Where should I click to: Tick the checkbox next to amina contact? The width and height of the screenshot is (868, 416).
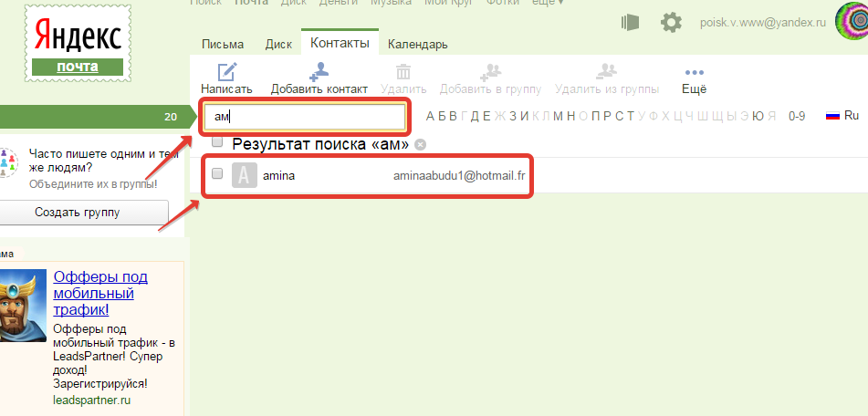tap(217, 173)
